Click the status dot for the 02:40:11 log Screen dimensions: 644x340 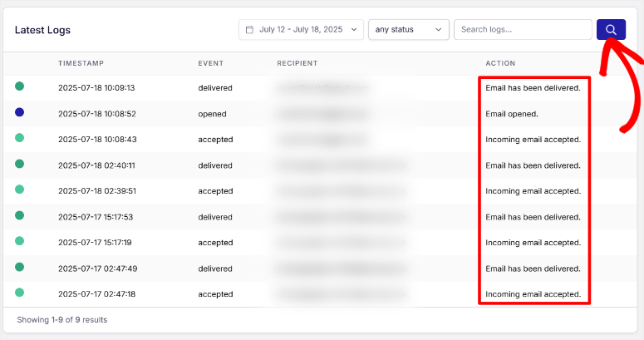[19, 164]
